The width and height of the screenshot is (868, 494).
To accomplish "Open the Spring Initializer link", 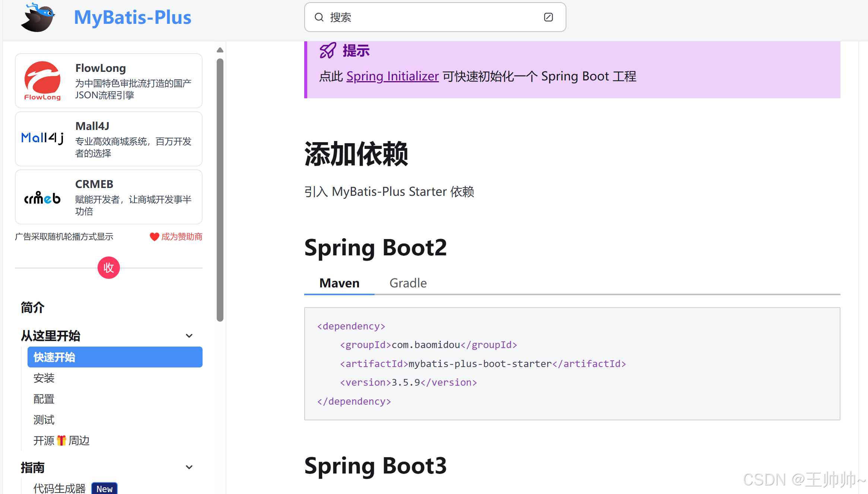I will coord(392,76).
